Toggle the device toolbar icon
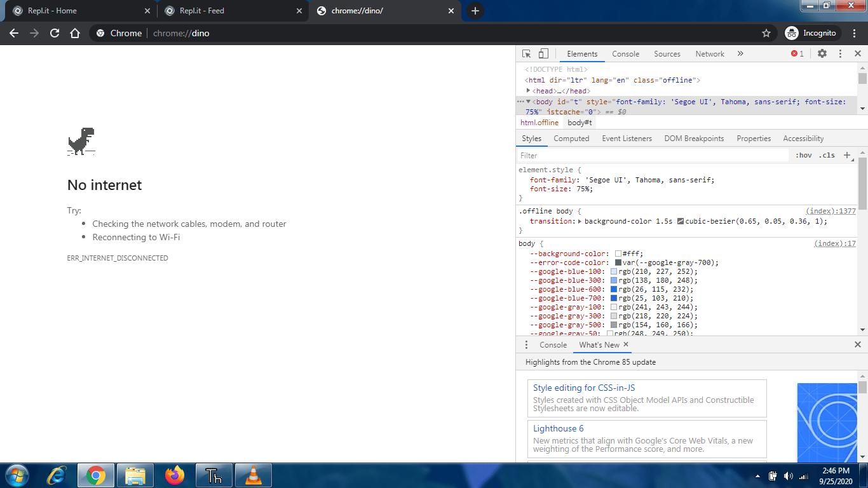868x488 pixels. [x=543, y=54]
